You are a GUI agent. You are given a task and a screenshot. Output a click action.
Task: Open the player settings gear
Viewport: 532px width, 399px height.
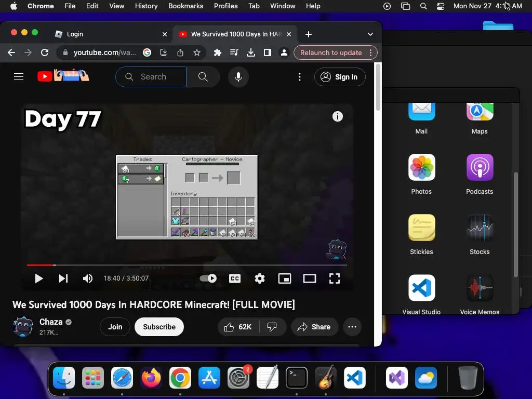(260, 278)
